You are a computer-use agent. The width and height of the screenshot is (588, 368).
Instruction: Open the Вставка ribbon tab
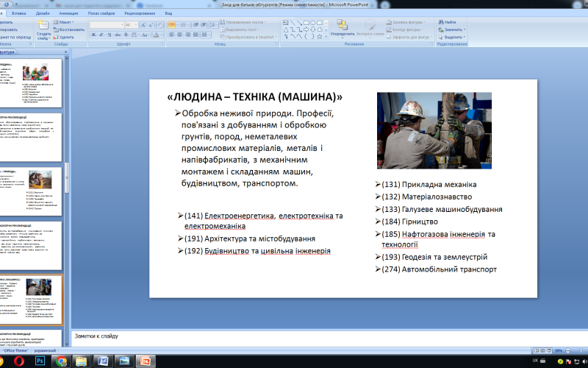(x=19, y=13)
